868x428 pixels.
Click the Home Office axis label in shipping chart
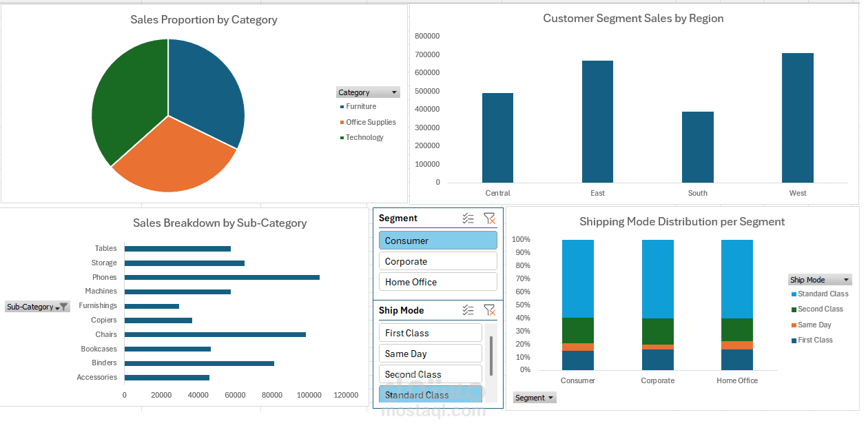pos(737,381)
